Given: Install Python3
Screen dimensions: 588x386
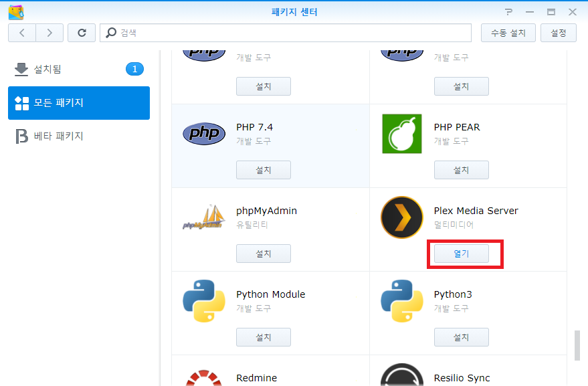Looking at the screenshot, I should point(462,337).
